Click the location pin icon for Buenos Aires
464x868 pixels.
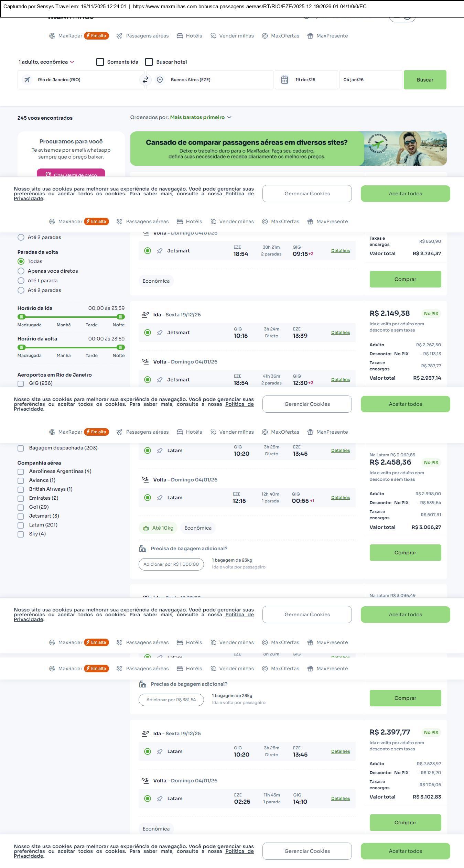pyautogui.click(x=160, y=80)
